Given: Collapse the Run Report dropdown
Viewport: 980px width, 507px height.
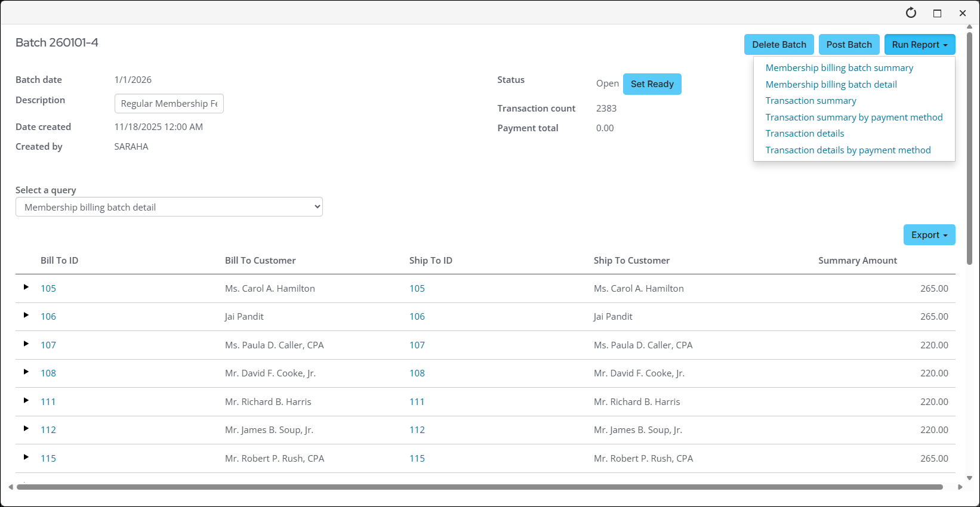Looking at the screenshot, I should click(x=919, y=45).
